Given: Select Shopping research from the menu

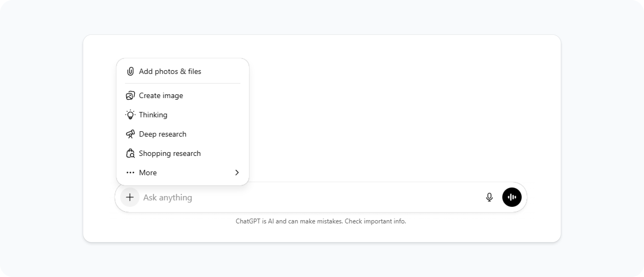Looking at the screenshot, I should [x=170, y=153].
